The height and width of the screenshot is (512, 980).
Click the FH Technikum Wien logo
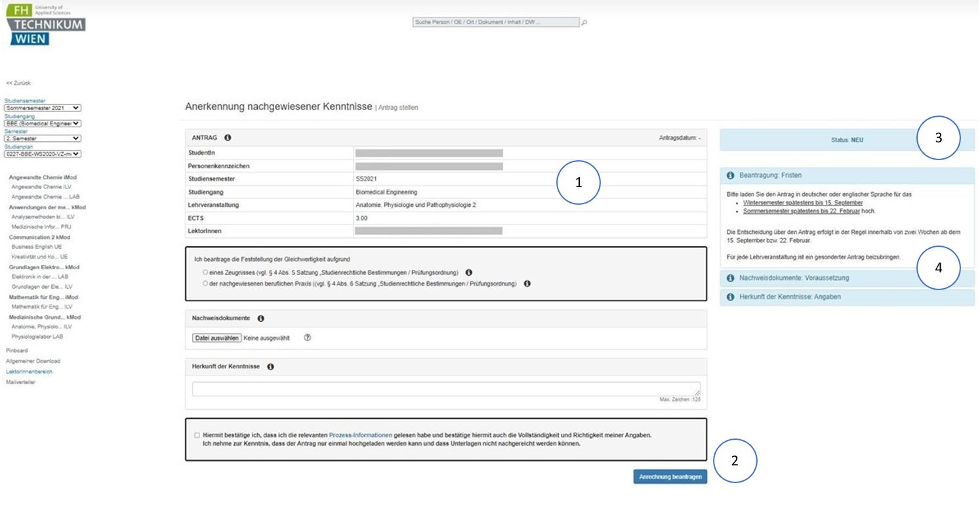pos(45,25)
